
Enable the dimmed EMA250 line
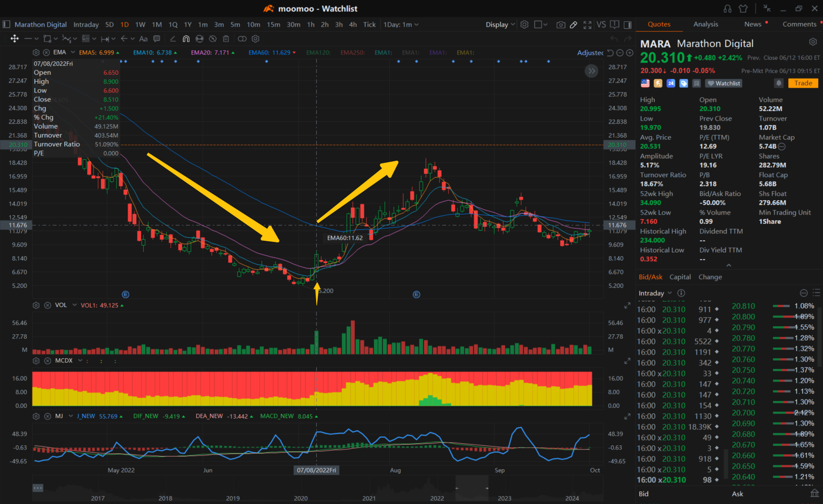pyautogui.click(x=352, y=52)
